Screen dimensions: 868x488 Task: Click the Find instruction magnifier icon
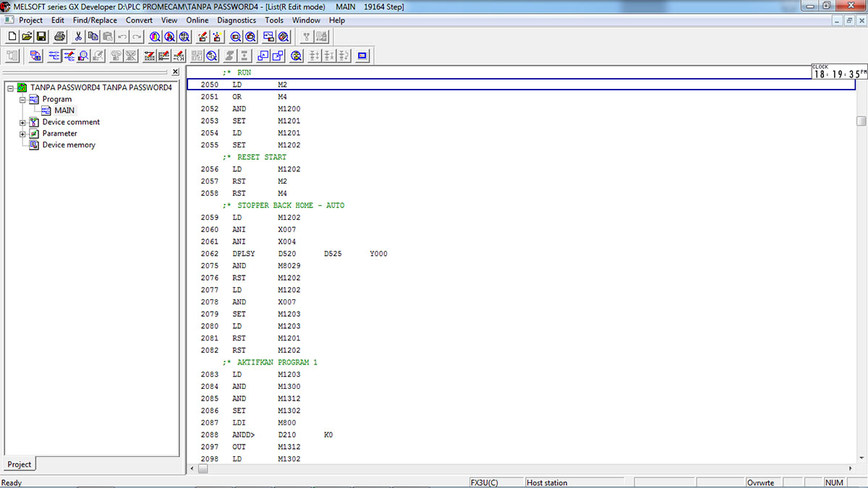169,36
